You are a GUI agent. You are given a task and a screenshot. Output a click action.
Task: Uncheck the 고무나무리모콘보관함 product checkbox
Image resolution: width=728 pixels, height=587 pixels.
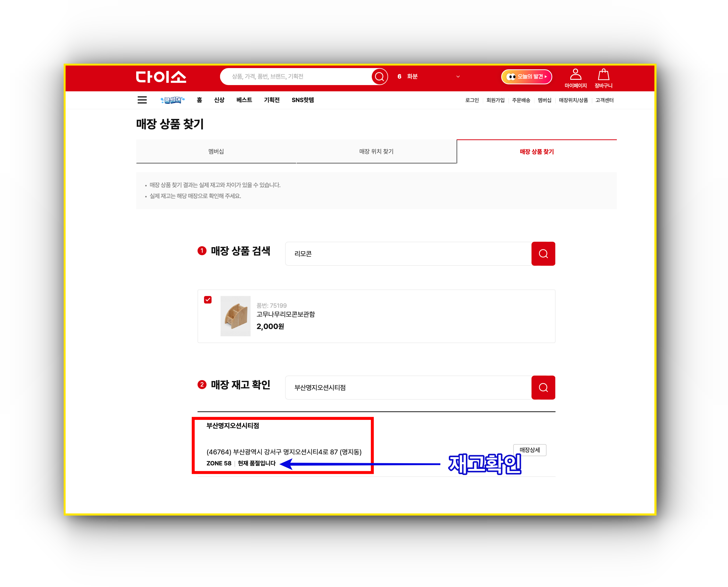[208, 300]
